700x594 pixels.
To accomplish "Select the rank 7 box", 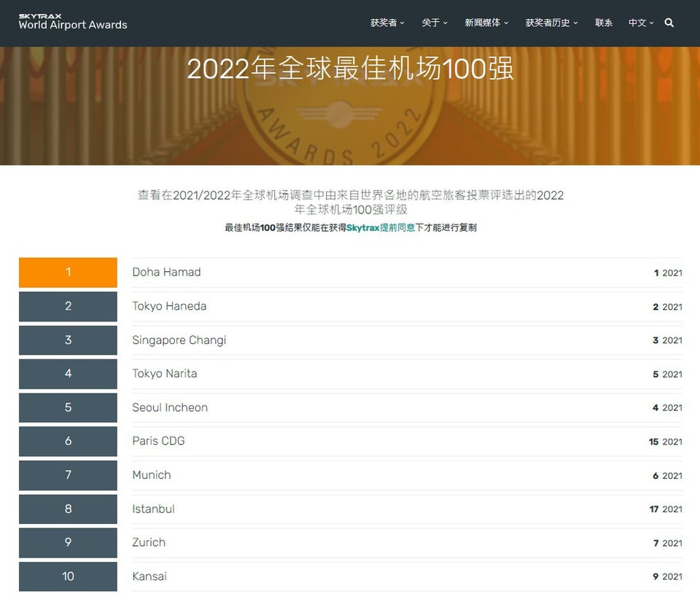I will pos(68,475).
